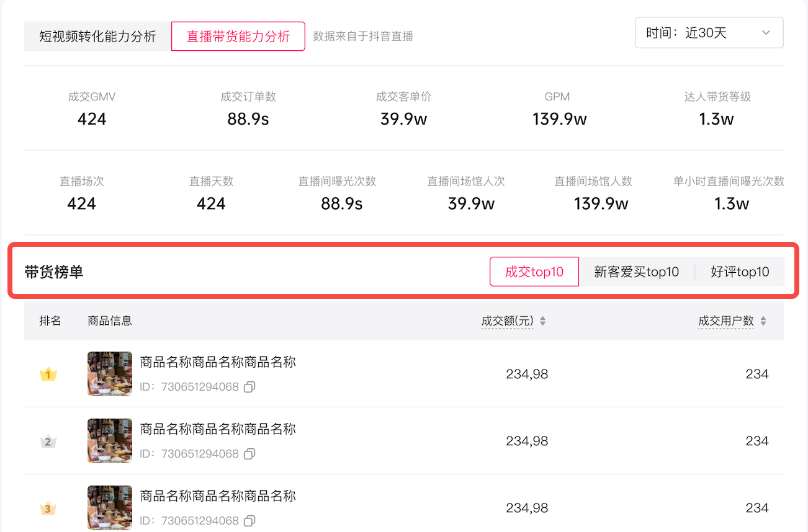Click the 成交用户数 column header text
Screen dimensions: 808x532
(725, 321)
